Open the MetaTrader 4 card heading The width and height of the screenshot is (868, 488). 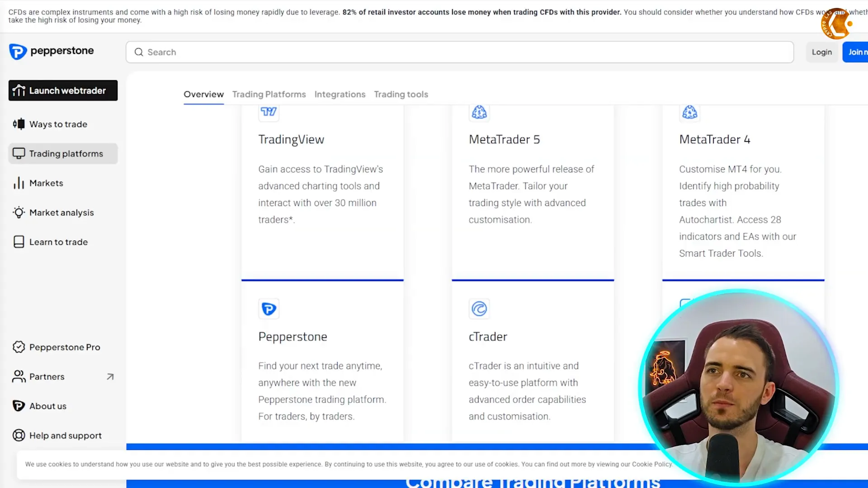(x=714, y=139)
